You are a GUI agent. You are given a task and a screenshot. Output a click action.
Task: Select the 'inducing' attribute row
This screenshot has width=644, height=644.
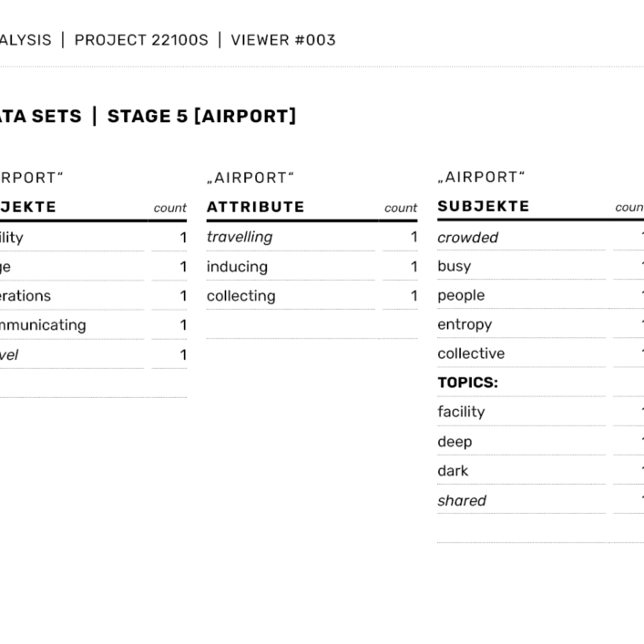(x=237, y=267)
